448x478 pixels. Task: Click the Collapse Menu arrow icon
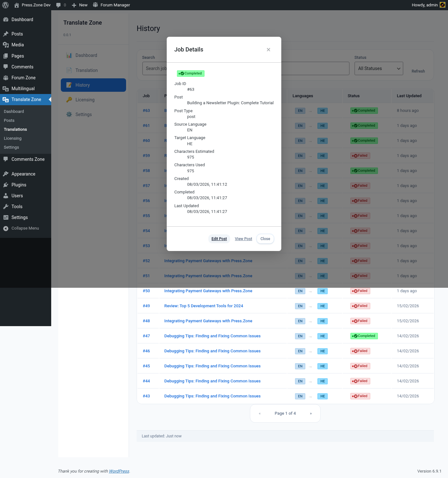click(6, 228)
